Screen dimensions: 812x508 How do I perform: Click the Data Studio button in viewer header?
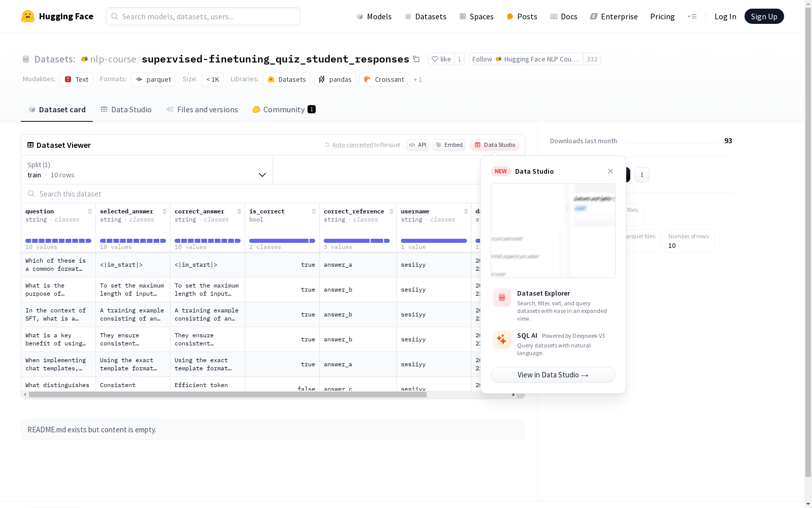tap(495, 145)
